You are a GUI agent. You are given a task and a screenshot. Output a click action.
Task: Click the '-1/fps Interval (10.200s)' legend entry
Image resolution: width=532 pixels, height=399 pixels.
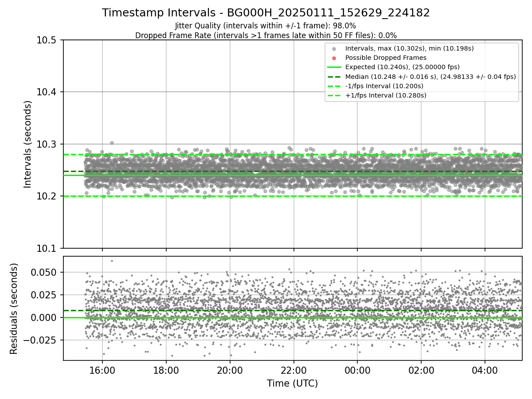(x=384, y=86)
